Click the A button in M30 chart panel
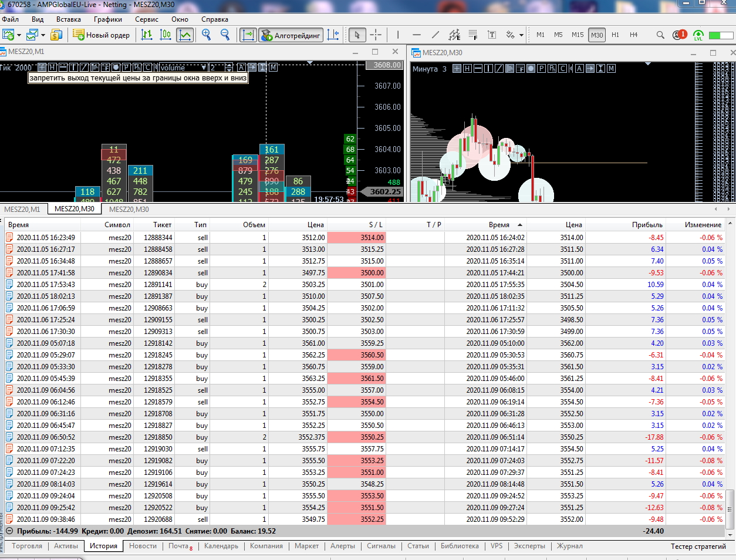Screen dimensions: 736x560 [x=579, y=69]
